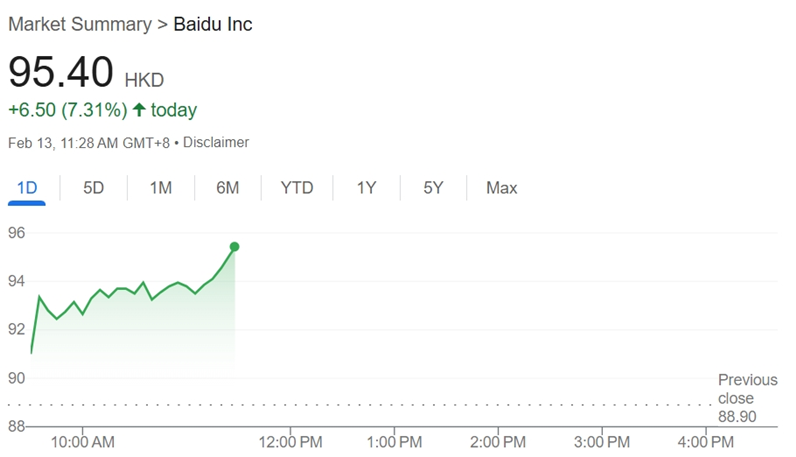Image resolution: width=796 pixels, height=457 pixels.
Task: Click the HKD currency label
Action: [144, 80]
